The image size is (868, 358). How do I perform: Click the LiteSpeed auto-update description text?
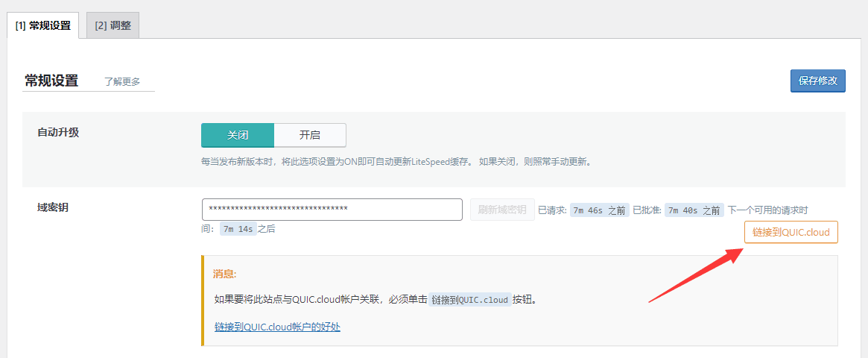coord(396,161)
